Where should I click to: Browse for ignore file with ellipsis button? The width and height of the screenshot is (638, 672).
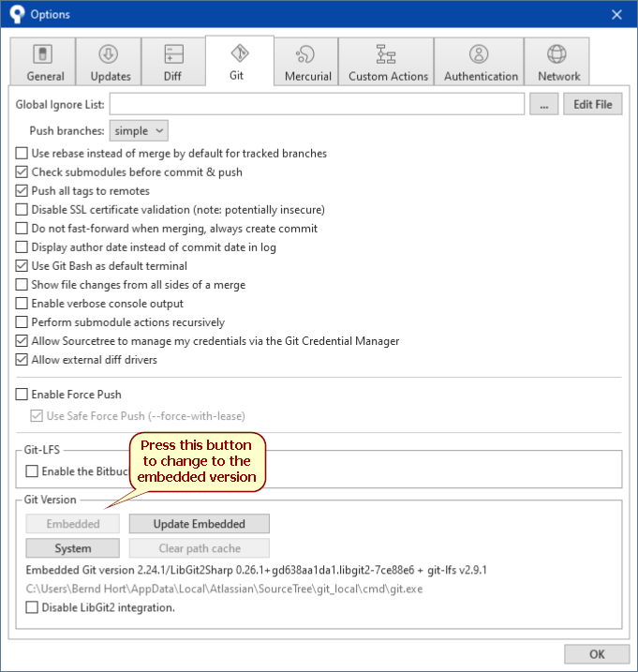click(x=543, y=104)
